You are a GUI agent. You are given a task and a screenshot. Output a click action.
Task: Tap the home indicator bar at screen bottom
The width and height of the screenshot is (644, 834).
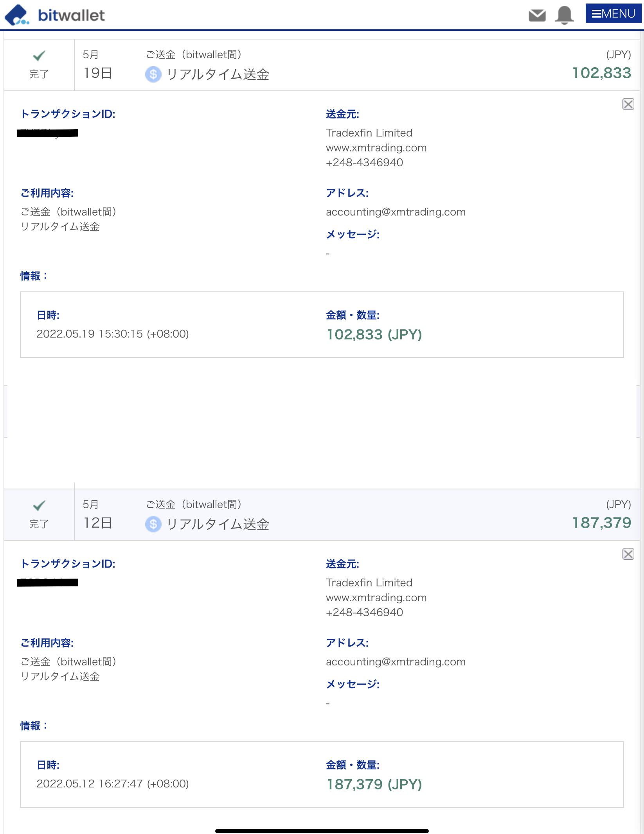pyautogui.click(x=322, y=831)
